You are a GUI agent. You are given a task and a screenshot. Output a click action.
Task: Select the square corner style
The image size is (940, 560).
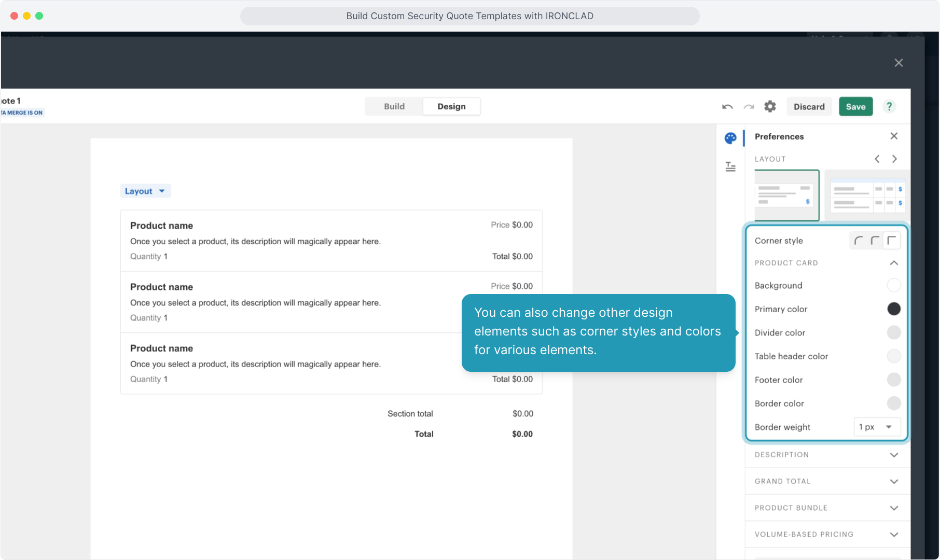(x=891, y=241)
